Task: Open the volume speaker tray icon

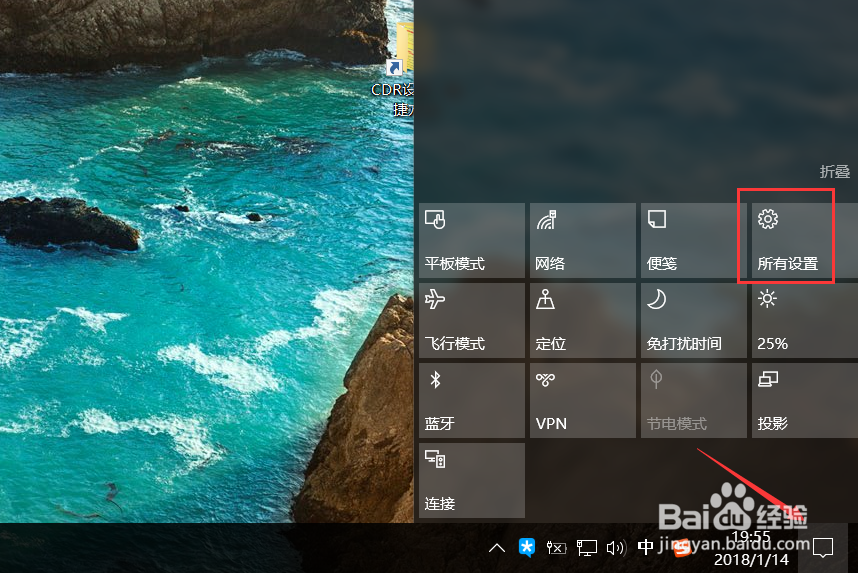Action: 616,548
